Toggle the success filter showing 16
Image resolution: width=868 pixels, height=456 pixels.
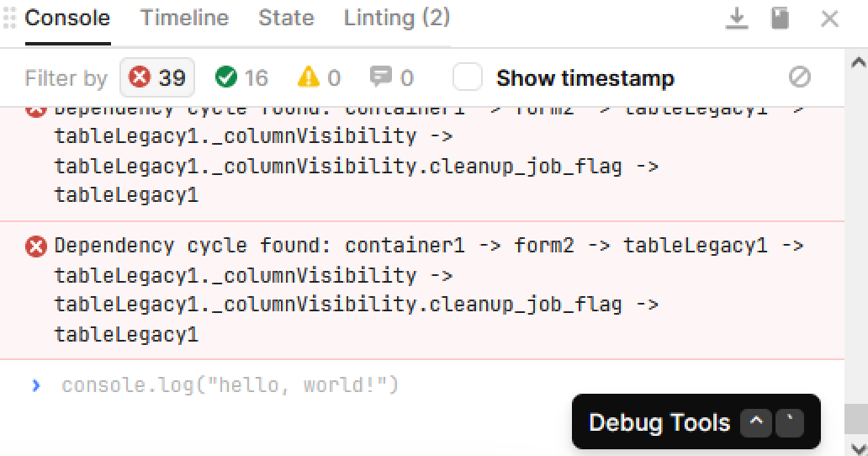[241, 78]
